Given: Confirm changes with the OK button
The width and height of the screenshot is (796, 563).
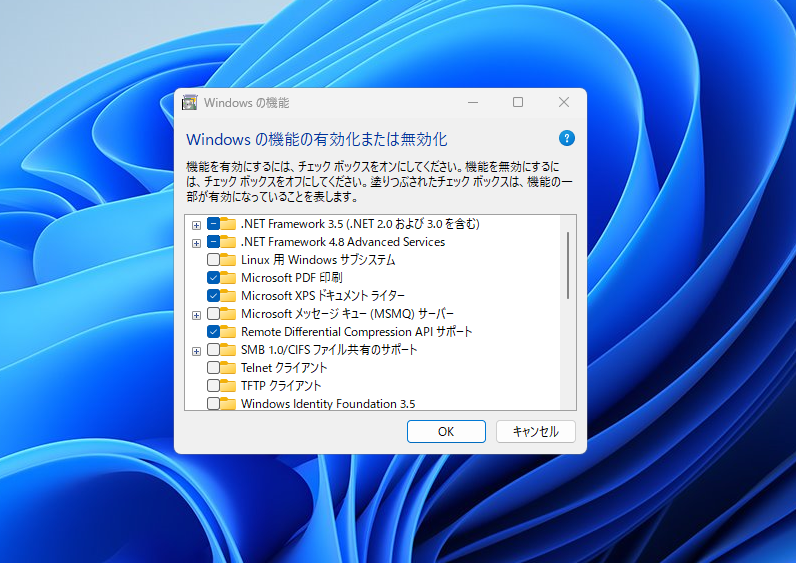Looking at the screenshot, I should pos(446,432).
